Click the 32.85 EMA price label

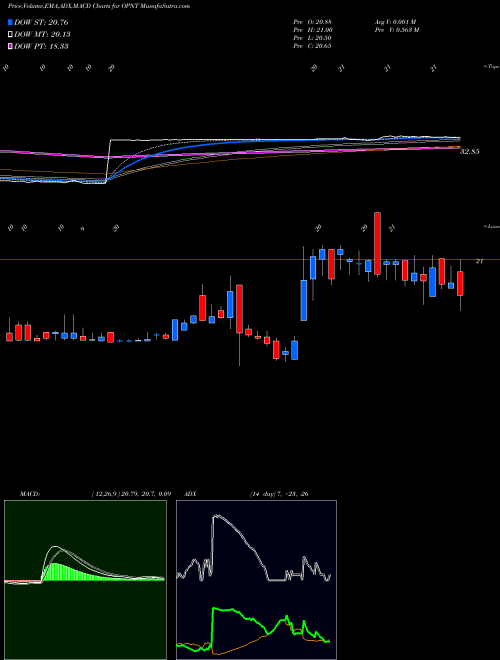click(470, 152)
